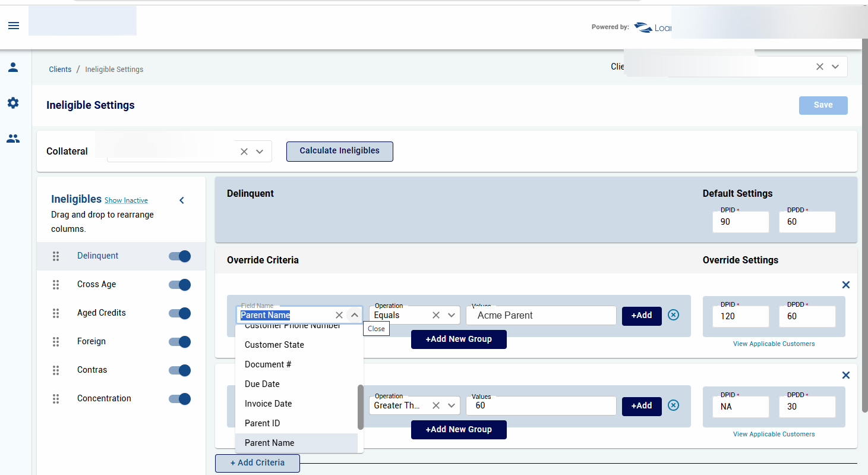Choose Parent ID from the list
The image size is (868, 475).
(x=296, y=423)
